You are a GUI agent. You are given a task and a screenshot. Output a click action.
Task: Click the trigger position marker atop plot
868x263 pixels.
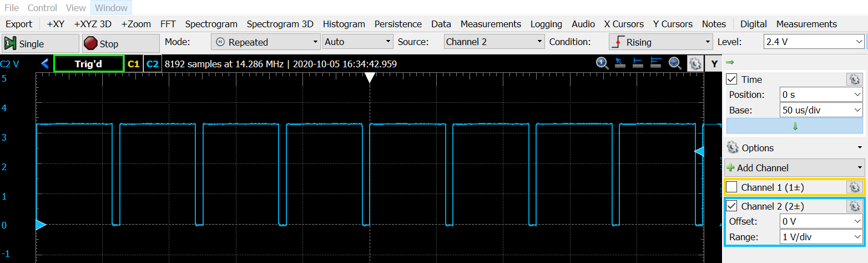370,78
